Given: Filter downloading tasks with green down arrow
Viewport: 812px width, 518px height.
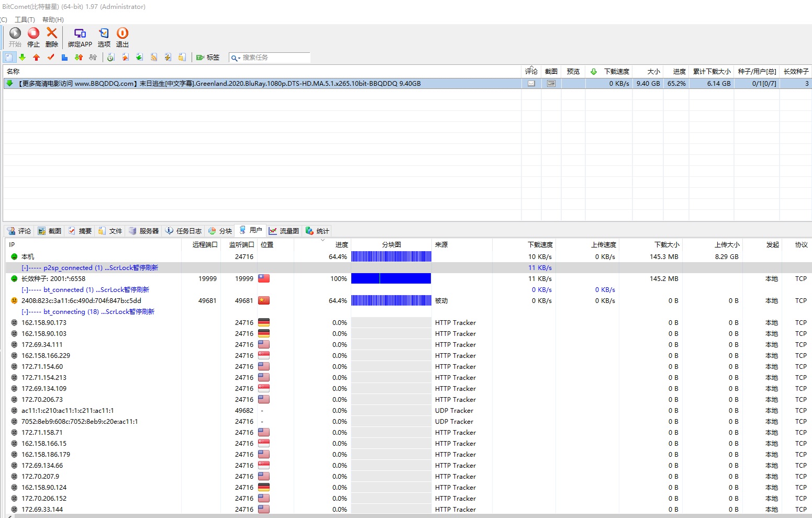Looking at the screenshot, I should pos(23,58).
